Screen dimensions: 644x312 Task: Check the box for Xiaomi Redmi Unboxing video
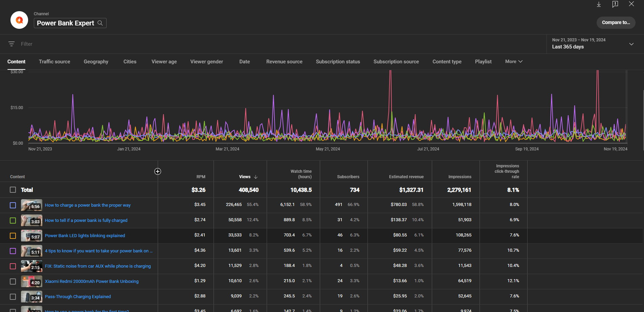[x=13, y=282]
